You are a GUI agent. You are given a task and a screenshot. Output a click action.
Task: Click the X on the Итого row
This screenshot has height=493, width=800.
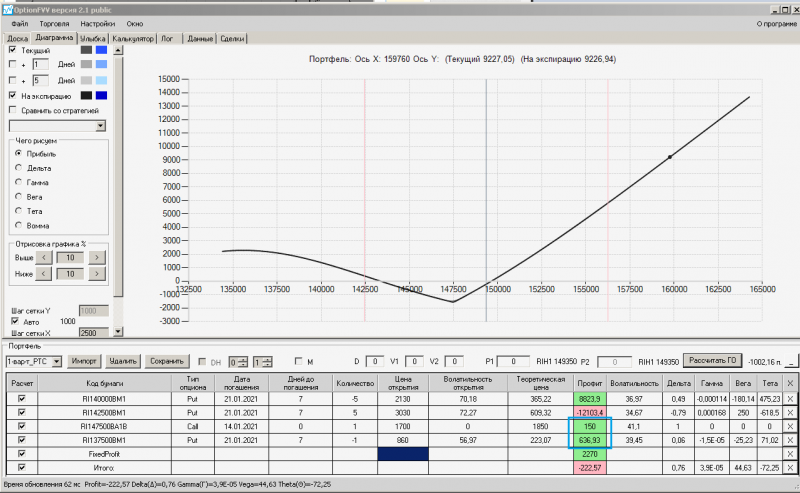790,467
